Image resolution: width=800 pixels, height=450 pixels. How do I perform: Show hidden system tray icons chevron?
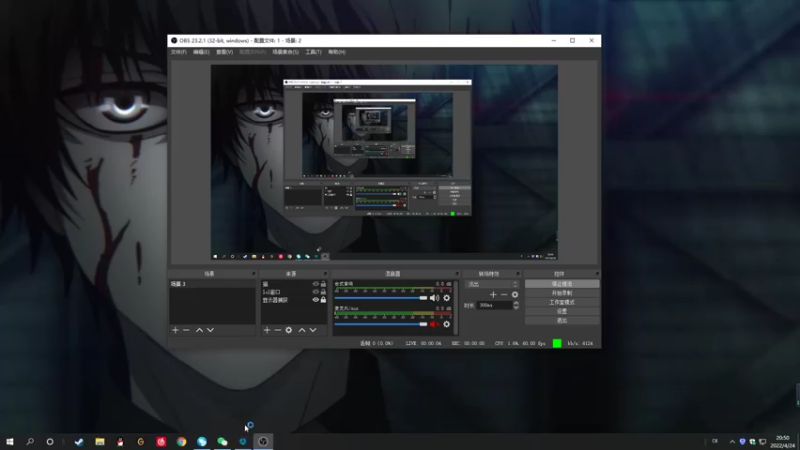click(732, 442)
